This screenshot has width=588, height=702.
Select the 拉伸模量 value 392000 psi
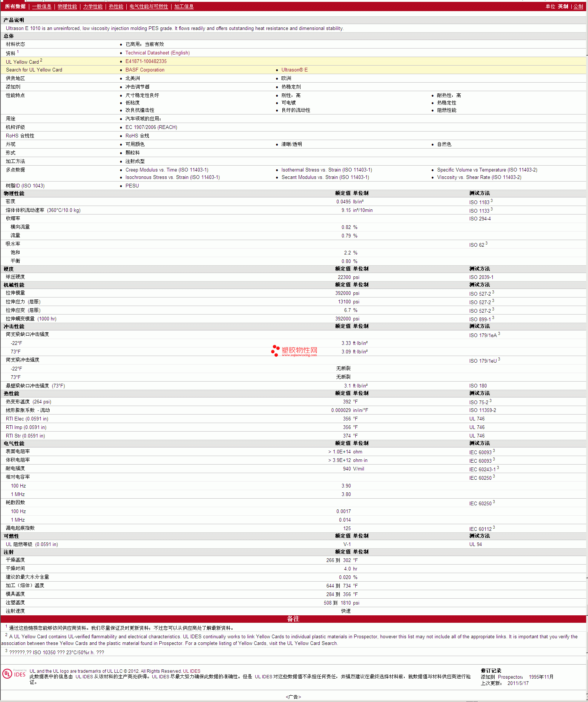tap(347, 293)
